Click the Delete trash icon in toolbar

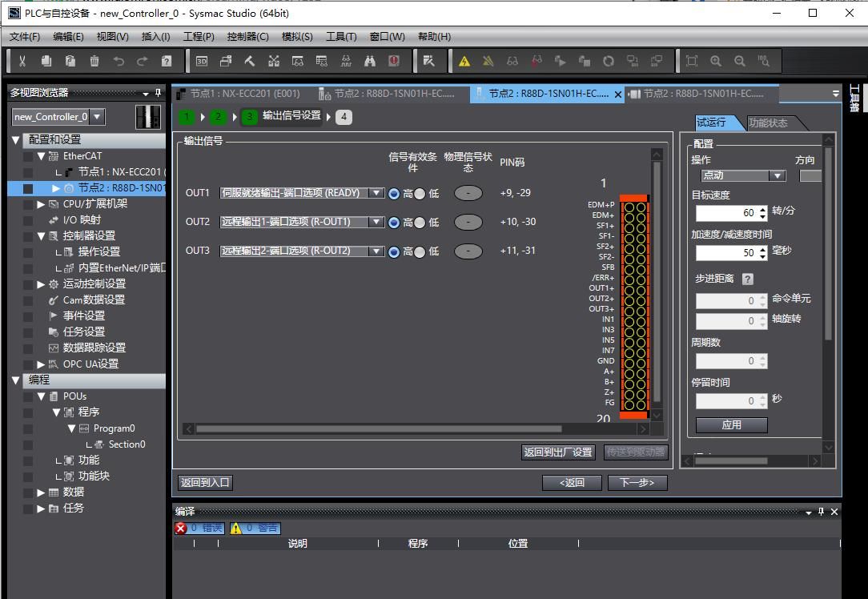94,61
